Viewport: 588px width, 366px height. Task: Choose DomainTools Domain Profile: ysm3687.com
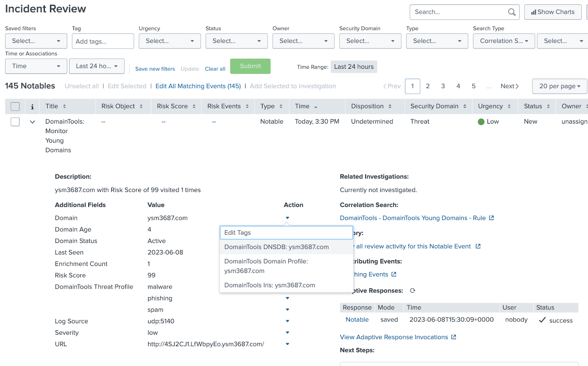pos(286,266)
